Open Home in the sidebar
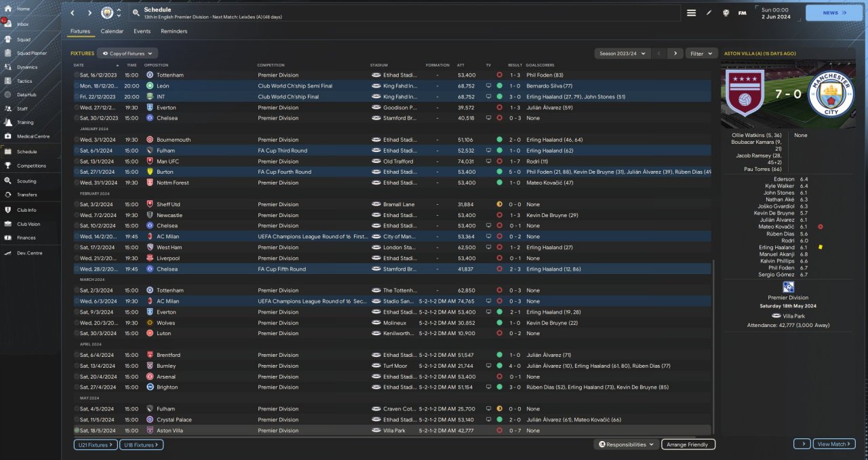Viewport: 868px width, 460px height. pyautogui.click(x=24, y=9)
